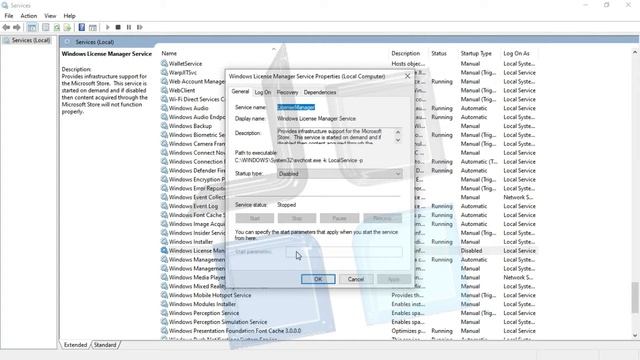This screenshot has height=360, width=640.
Task: Open the File menu
Action: [x=9, y=16]
